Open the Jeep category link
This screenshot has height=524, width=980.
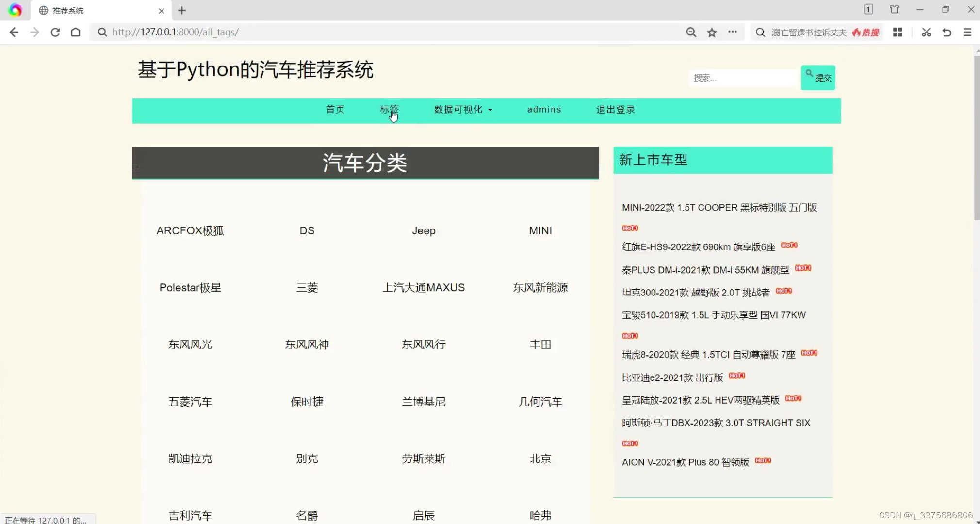pyautogui.click(x=423, y=230)
